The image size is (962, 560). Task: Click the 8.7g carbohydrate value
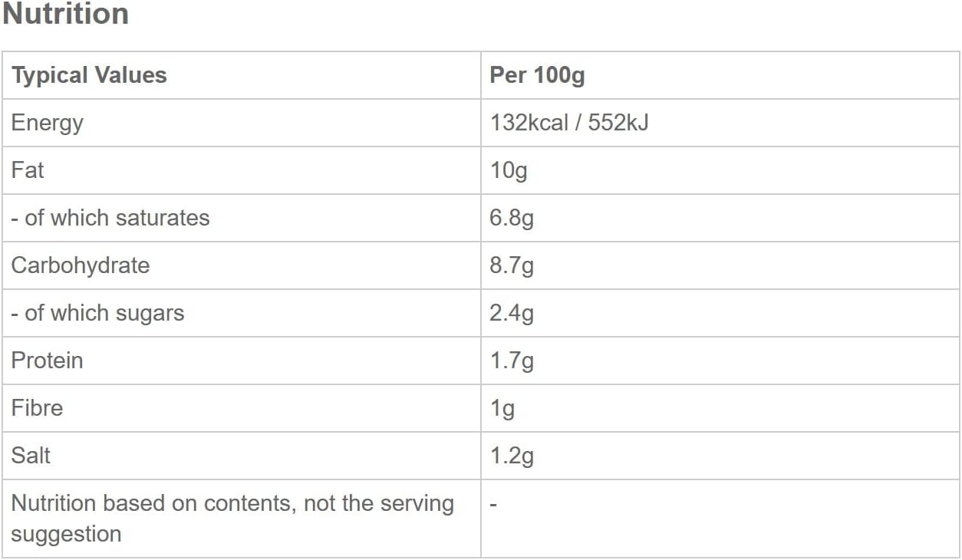512,266
